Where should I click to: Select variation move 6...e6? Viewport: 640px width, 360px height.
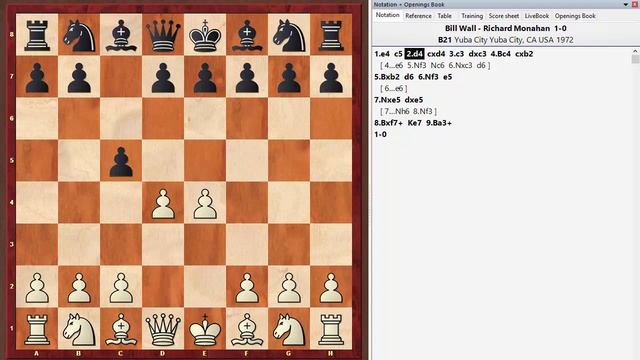coord(393,88)
